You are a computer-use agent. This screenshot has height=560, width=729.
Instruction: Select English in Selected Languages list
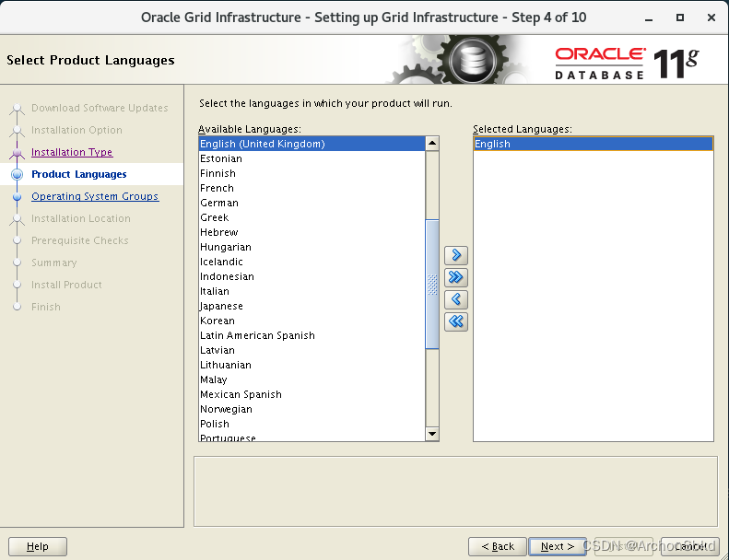pos(594,144)
